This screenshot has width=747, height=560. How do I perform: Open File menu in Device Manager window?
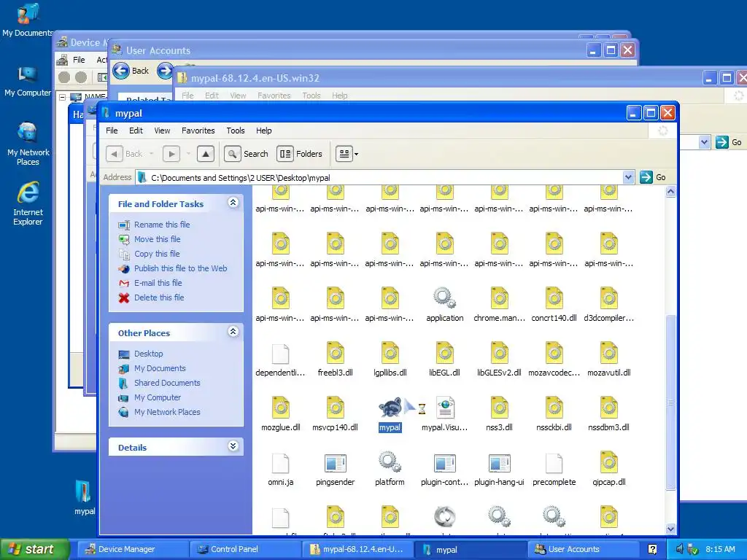coord(79,60)
